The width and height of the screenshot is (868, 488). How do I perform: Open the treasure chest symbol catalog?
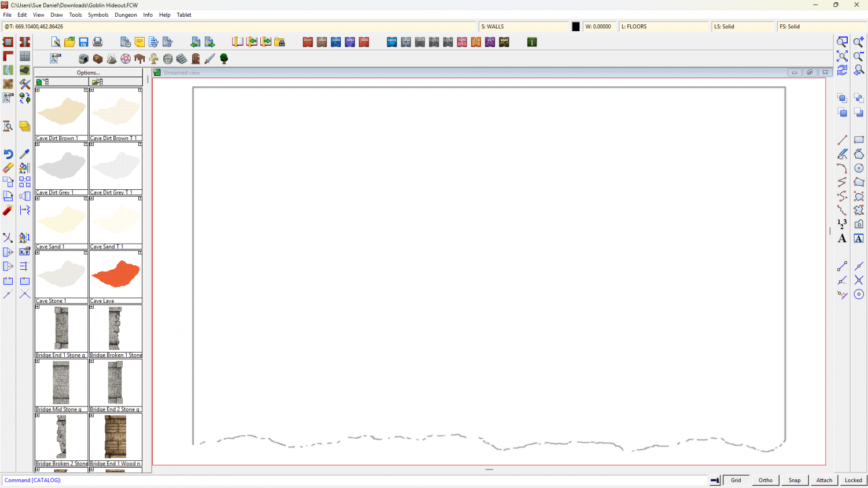pos(98,59)
